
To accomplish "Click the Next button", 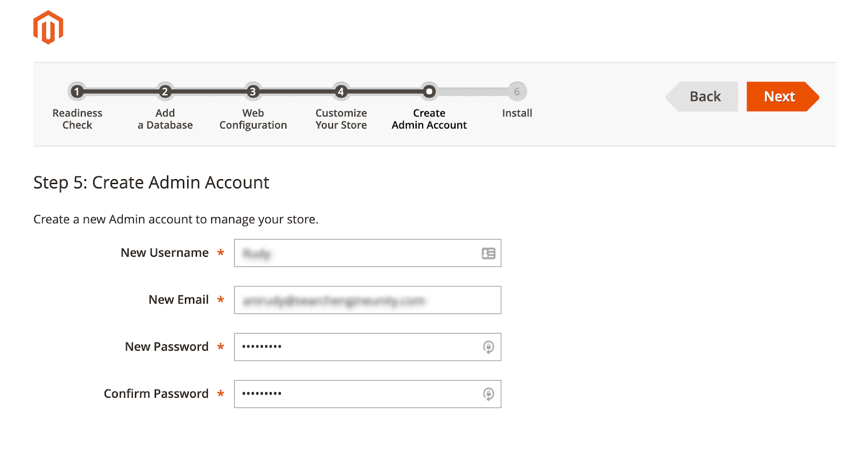I will 783,97.
